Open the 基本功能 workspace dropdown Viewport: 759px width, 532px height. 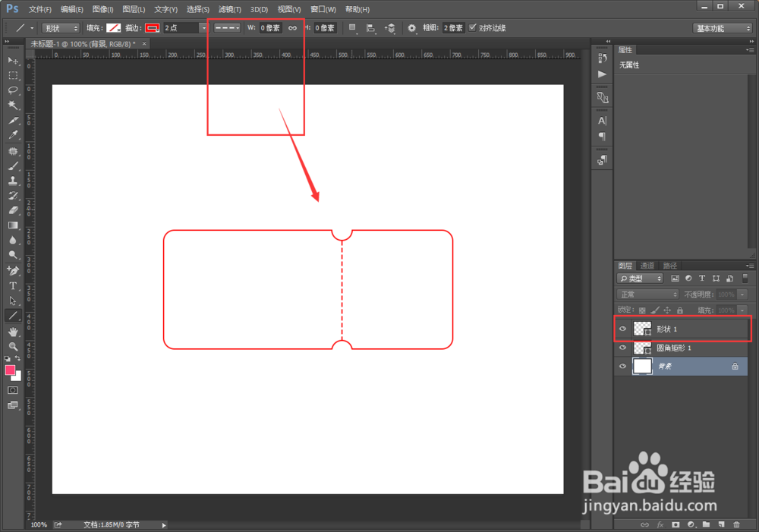723,28
